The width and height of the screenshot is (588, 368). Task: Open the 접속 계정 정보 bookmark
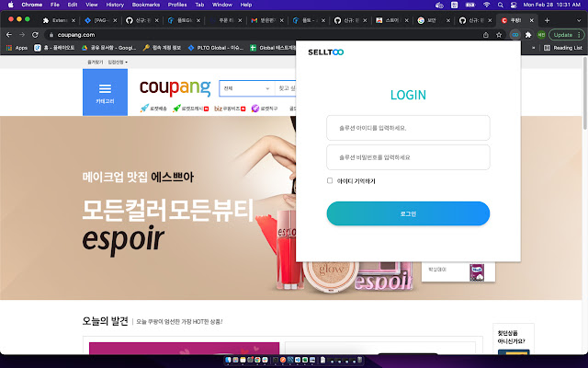(x=163, y=48)
